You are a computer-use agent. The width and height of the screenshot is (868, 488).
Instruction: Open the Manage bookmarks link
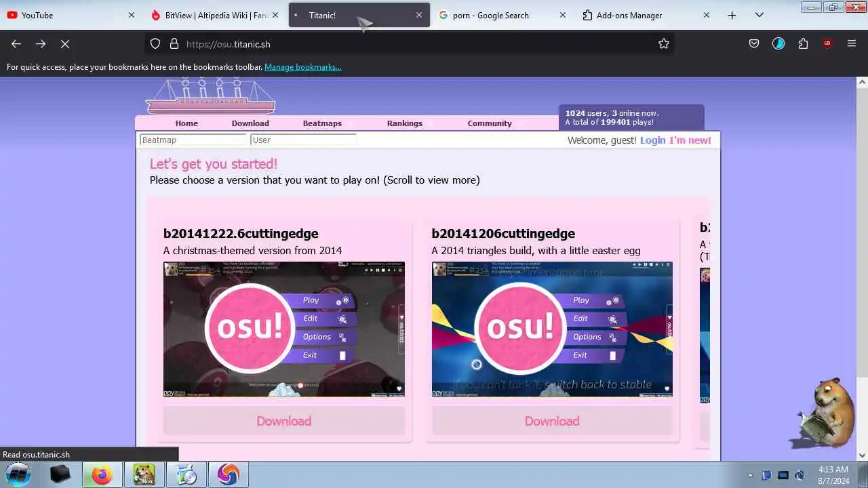[x=303, y=67]
